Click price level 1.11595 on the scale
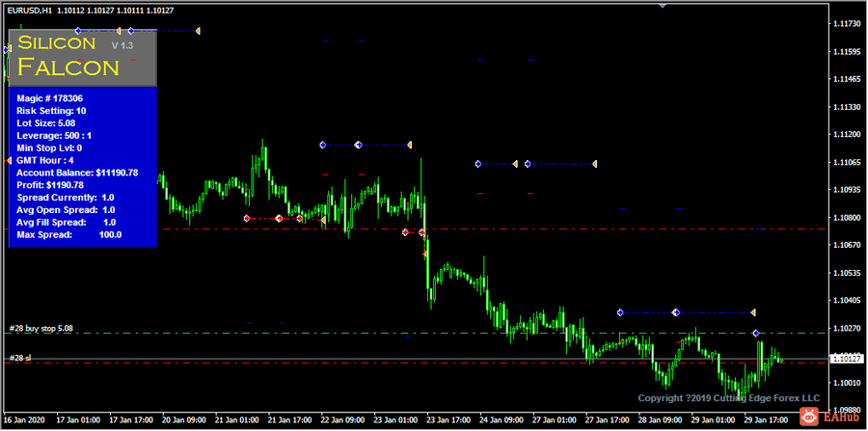 846,51
